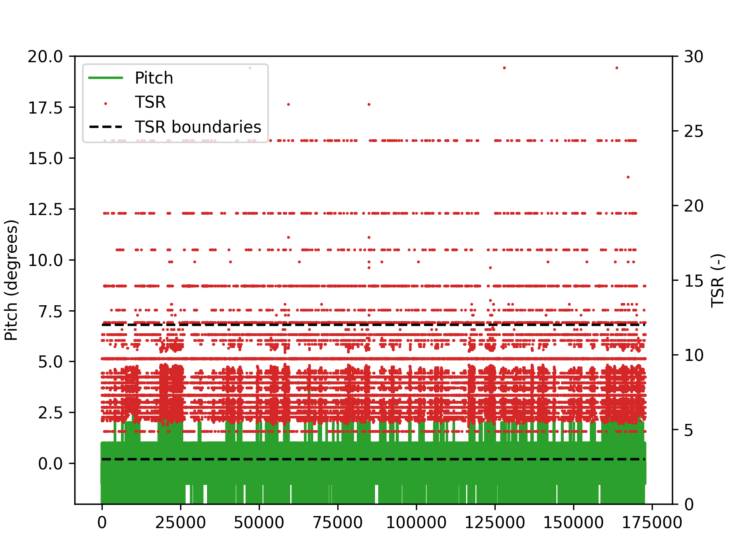The image size is (747, 560).
Task: Click the 7.5 left axis tick label
Action: tap(50, 311)
